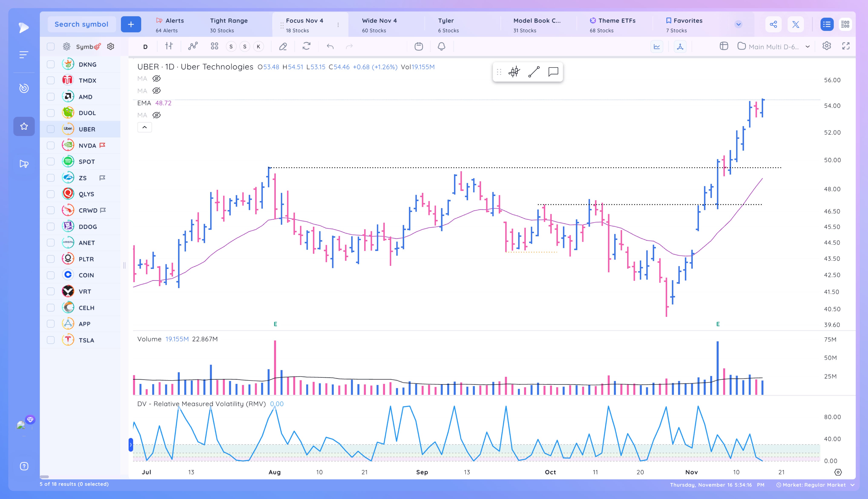
Task: Check the DKNG row checkbox
Action: click(51, 64)
